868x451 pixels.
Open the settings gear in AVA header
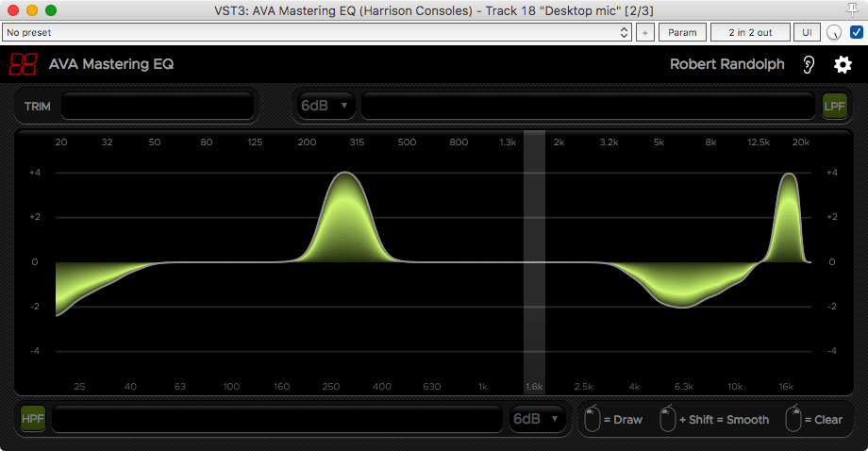pyautogui.click(x=843, y=65)
